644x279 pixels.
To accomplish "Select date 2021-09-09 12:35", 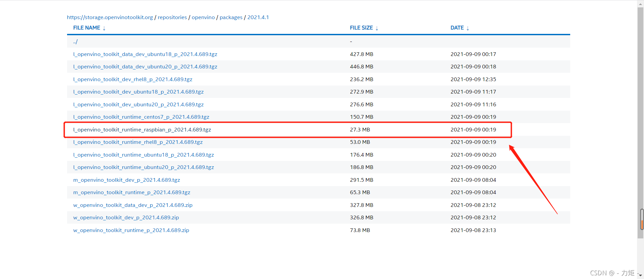I will point(473,79).
